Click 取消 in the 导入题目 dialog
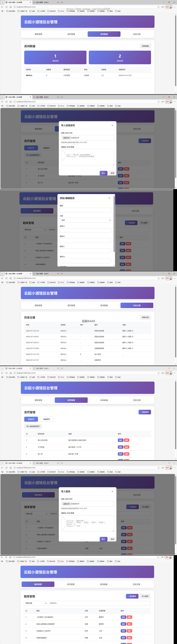Screen dimensions: 177x644 (112, 539)
